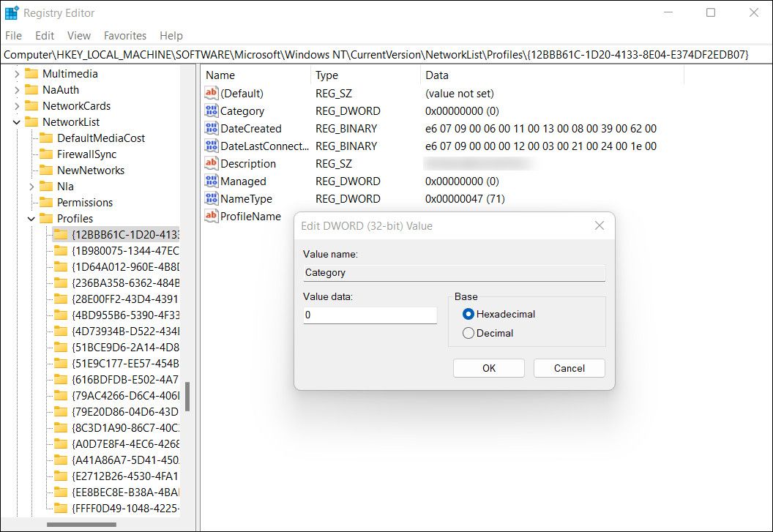This screenshot has width=773, height=532.
Task: Close the Edit DWORD dialog with X
Action: (599, 225)
